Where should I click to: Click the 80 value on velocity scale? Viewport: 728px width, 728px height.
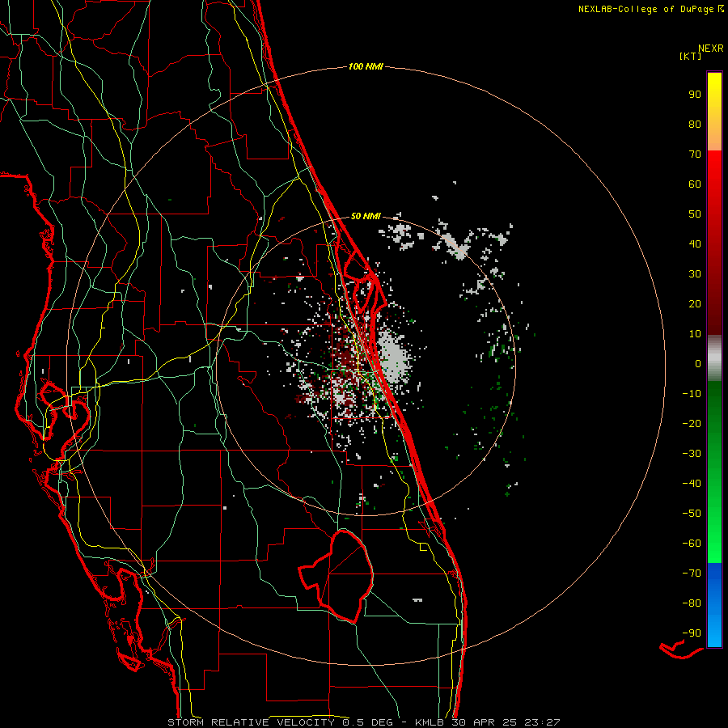pyautogui.click(x=695, y=124)
